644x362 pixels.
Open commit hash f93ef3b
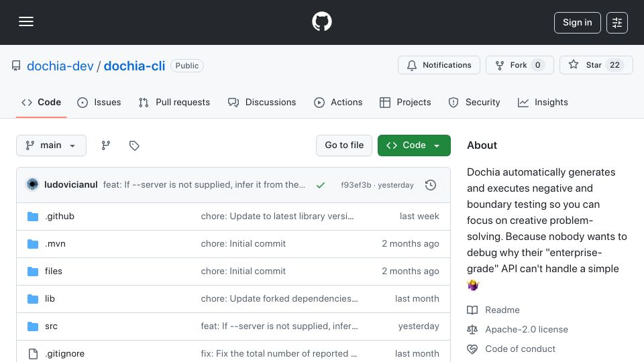point(356,185)
